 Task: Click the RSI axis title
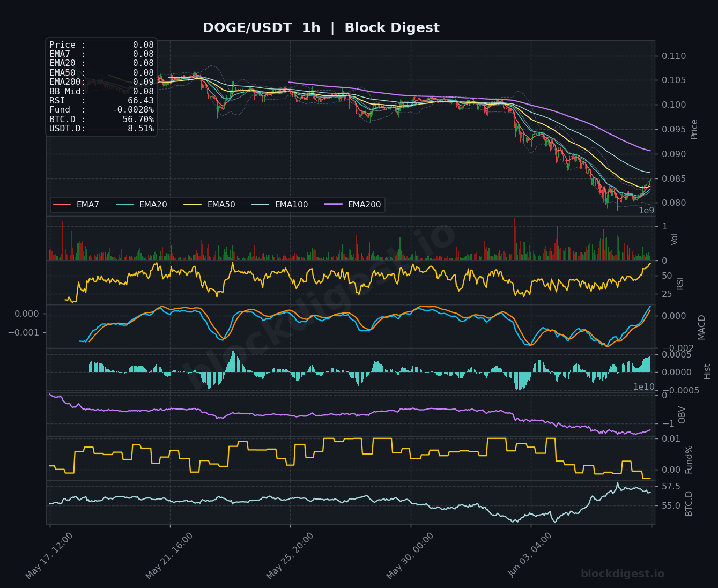(680, 284)
